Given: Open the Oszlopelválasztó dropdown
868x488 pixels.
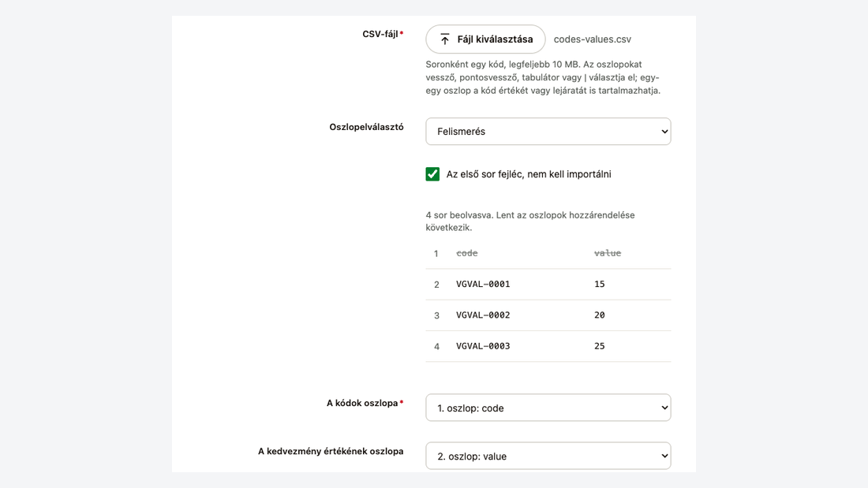Looking at the screenshot, I should tap(548, 132).
